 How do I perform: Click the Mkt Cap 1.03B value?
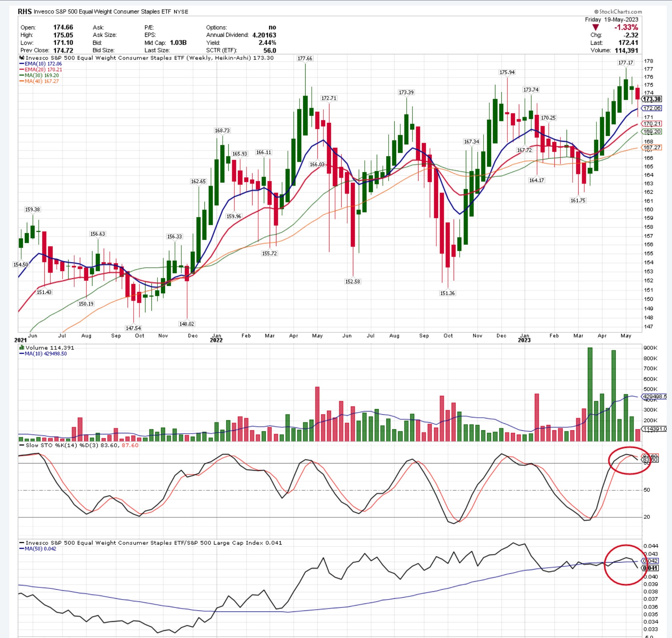click(178, 43)
